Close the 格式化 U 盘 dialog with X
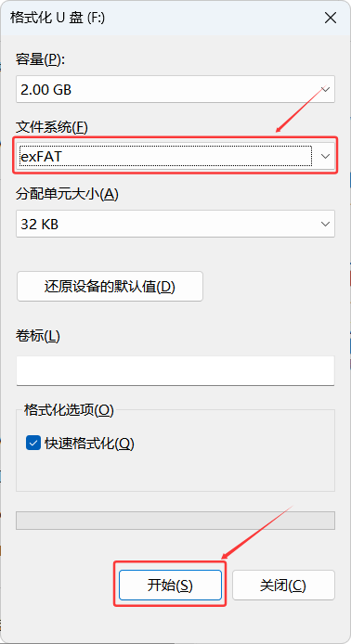Viewport: 351px width, 644px height. 331,18
